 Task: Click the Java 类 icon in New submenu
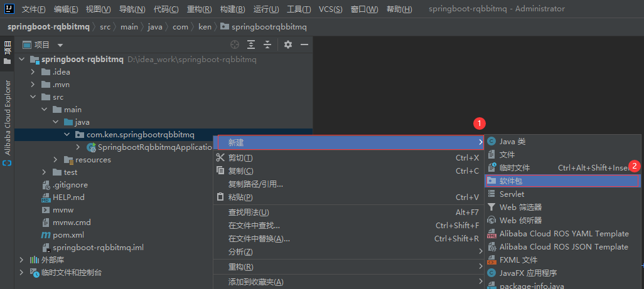pyautogui.click(x=491, y=142)
